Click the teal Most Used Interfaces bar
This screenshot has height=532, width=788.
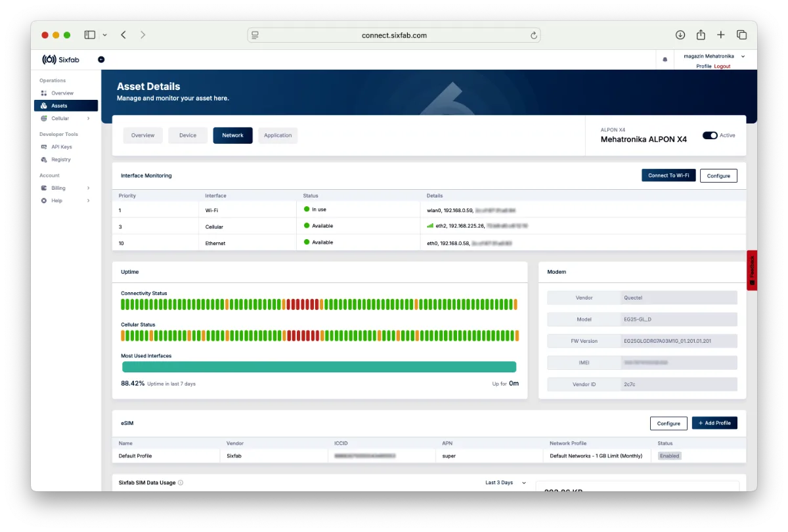319,367
